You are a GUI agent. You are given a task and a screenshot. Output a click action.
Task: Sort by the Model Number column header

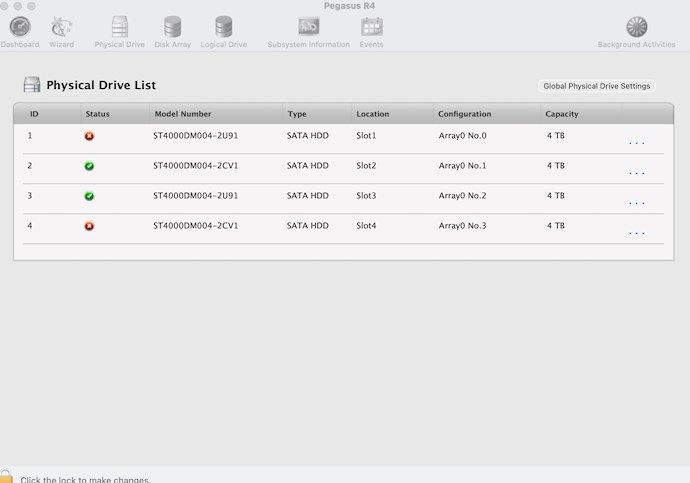(183, 114)
